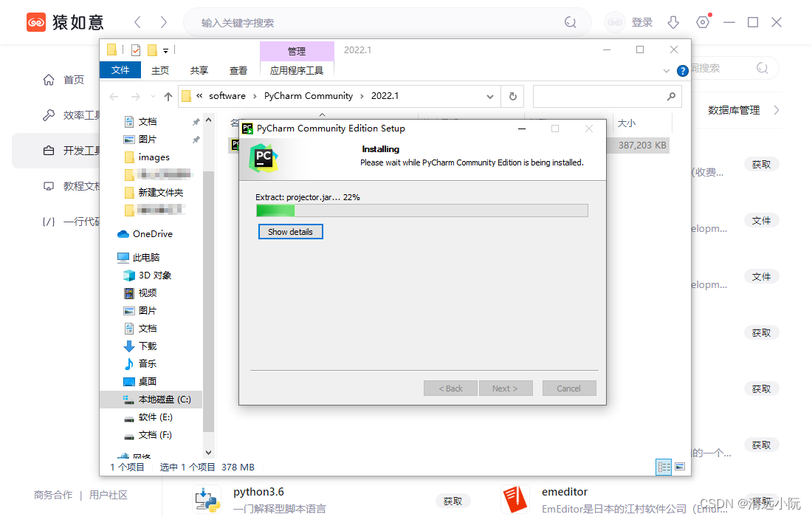Open 桌面 in navigation pane
The image size is (812, 517).
click(147, 382)
